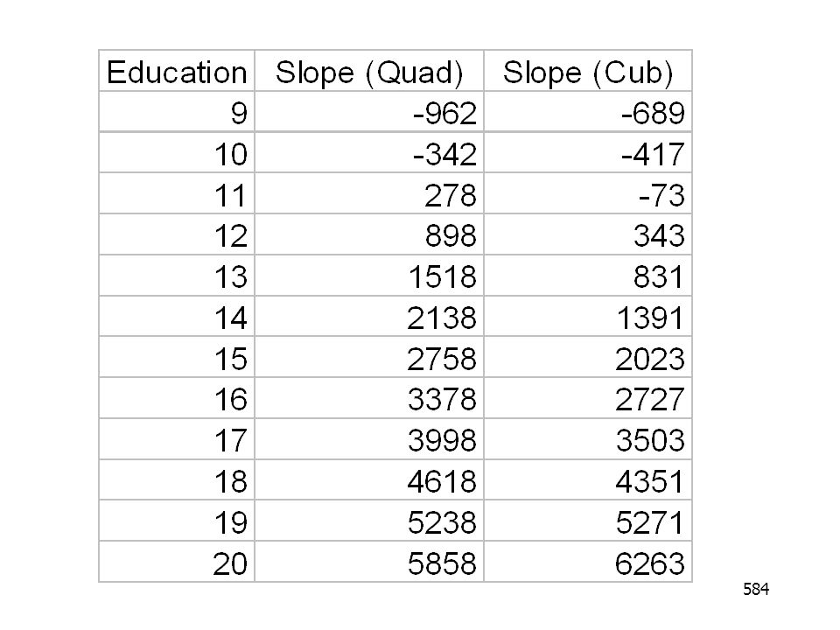This screenshot has height=630, width=840.
Task: Select the cell with value -73
Action: [588, 194]
